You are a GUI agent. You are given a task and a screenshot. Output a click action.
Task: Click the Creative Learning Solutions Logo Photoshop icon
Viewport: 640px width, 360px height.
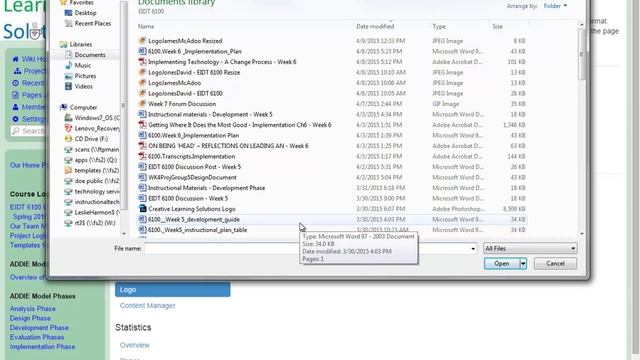pos(142,209)
